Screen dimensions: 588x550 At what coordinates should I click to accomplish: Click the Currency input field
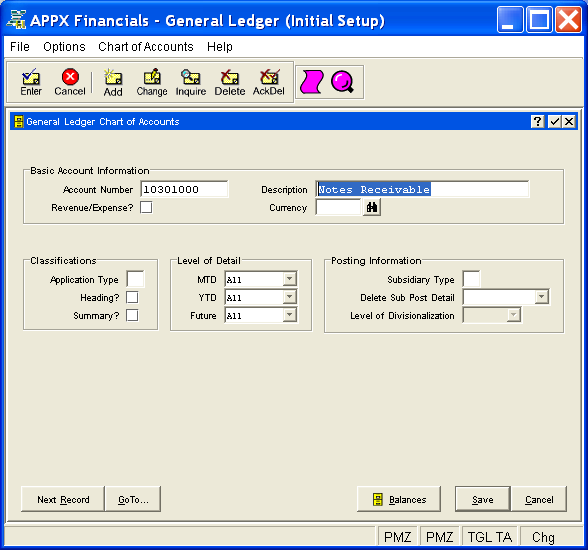338,207
